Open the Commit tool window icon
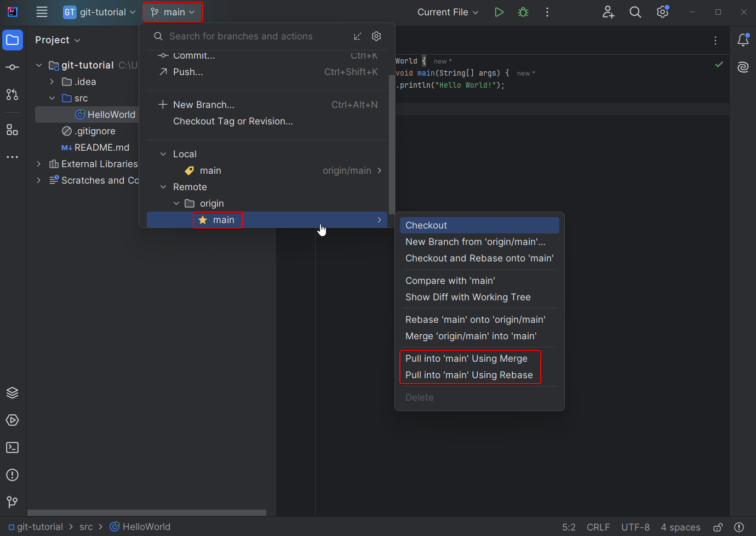The image size is (756, 536). click(12, 67)
